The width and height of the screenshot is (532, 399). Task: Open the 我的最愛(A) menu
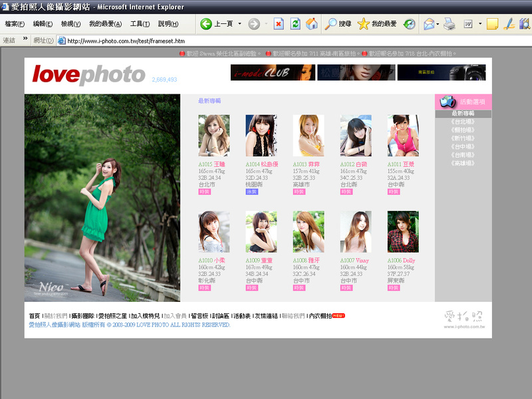(x=106, y=24)
